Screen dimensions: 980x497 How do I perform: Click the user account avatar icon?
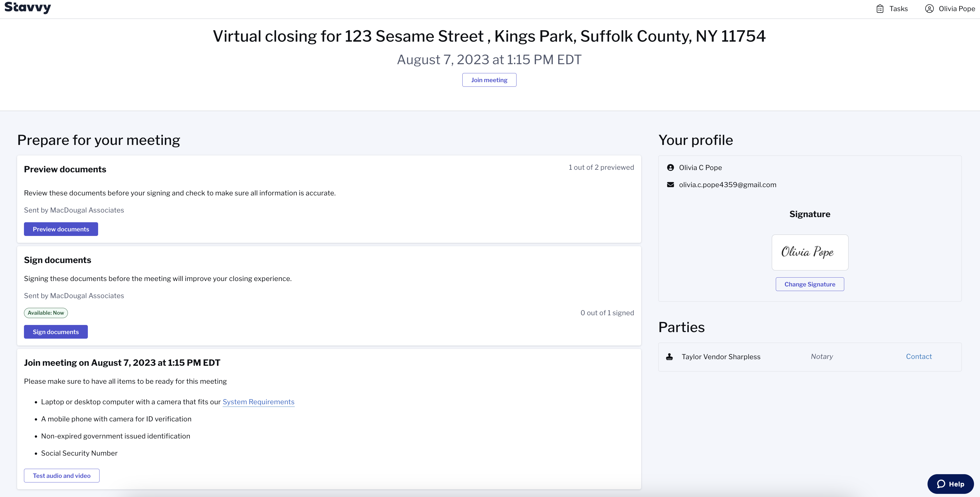tap(929, 9)
